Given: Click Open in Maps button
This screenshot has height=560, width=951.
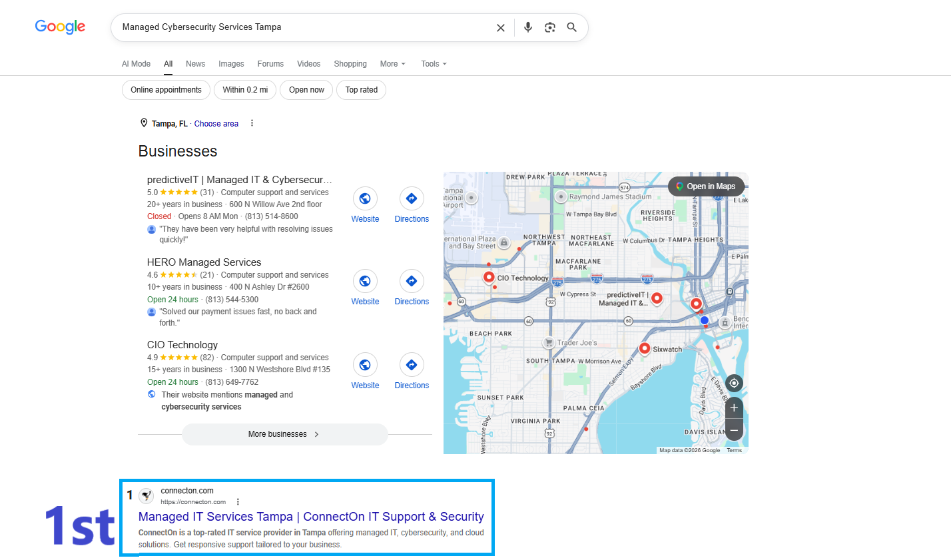Looking at the screenshot, I should click(706, 186).
